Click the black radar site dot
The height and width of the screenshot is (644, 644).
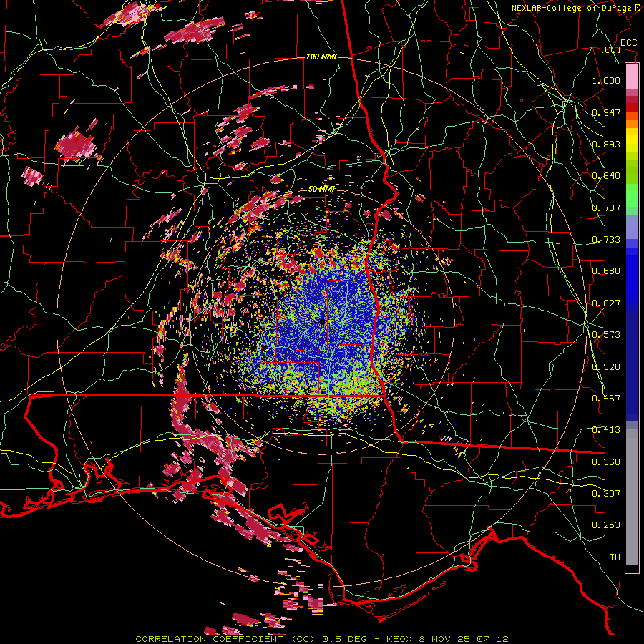tap(323, 322)
